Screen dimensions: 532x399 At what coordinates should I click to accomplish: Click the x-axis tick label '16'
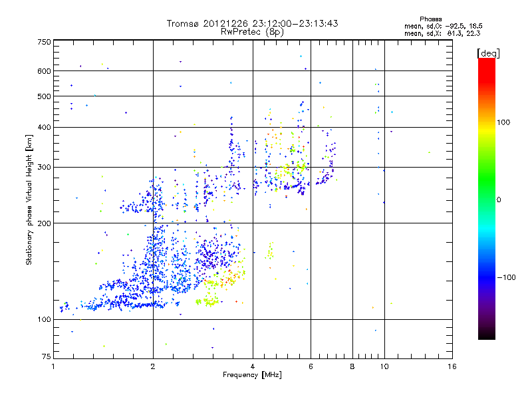coord(452,366)
